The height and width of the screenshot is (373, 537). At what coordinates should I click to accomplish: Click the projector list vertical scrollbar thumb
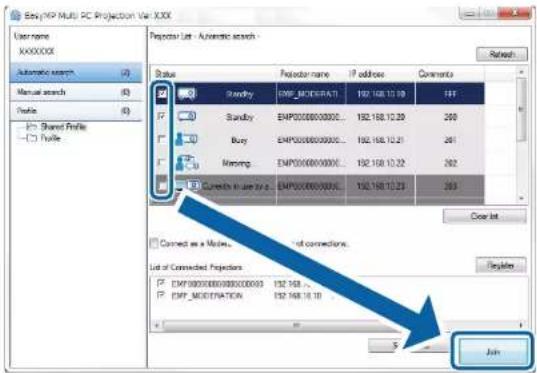522,110
